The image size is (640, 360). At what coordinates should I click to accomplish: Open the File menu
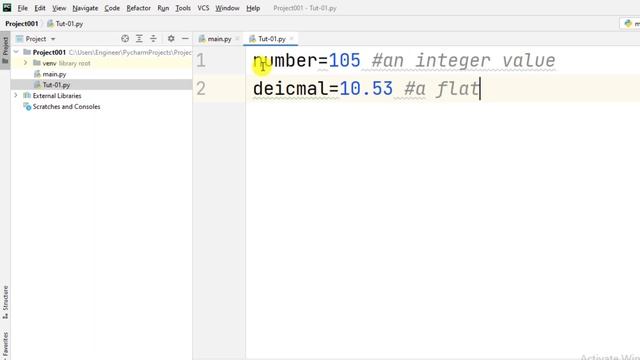[22, 8]
